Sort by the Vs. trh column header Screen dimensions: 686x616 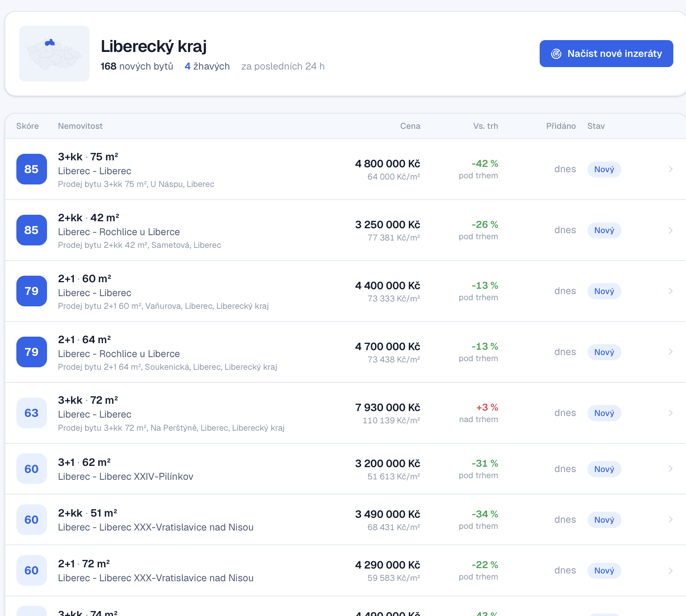tap(486, 126)
